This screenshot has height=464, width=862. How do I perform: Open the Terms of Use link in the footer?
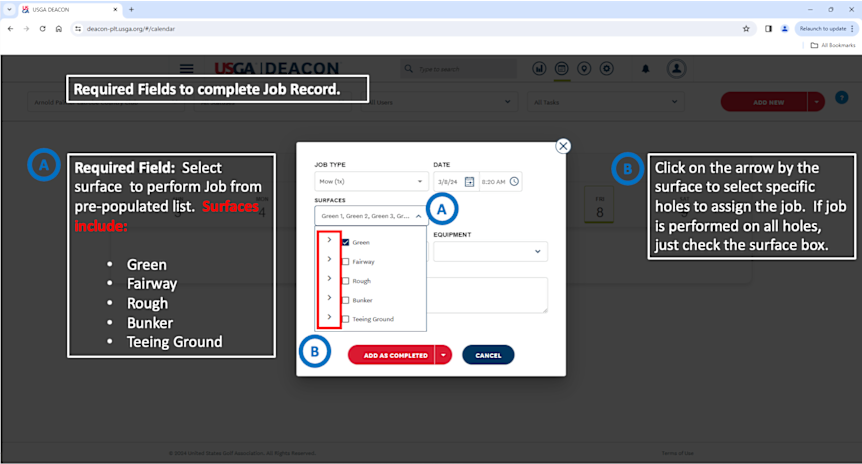pos(677,453)
